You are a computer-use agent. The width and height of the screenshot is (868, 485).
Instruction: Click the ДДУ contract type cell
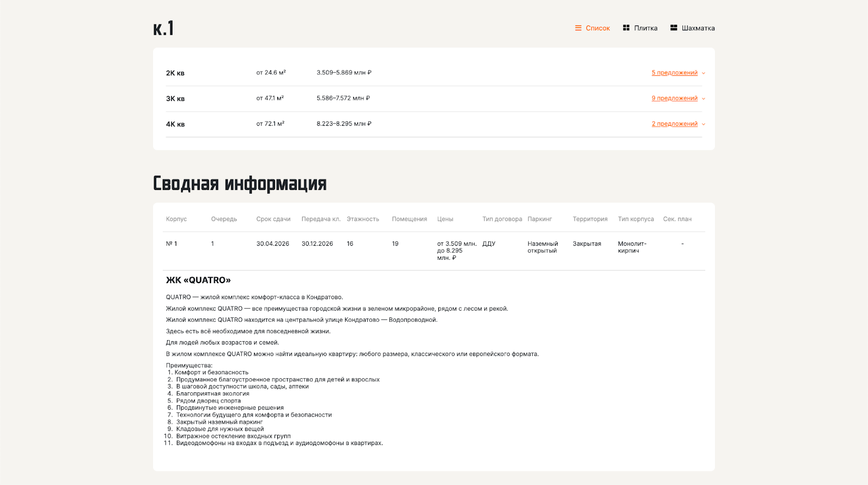tap(489, 244)
